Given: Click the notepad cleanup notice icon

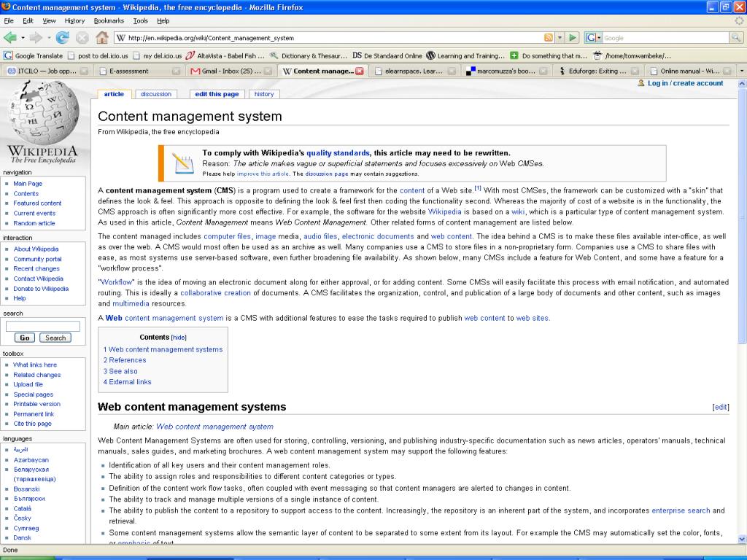Looking at the screenshot, I should [x=182, y=163].
